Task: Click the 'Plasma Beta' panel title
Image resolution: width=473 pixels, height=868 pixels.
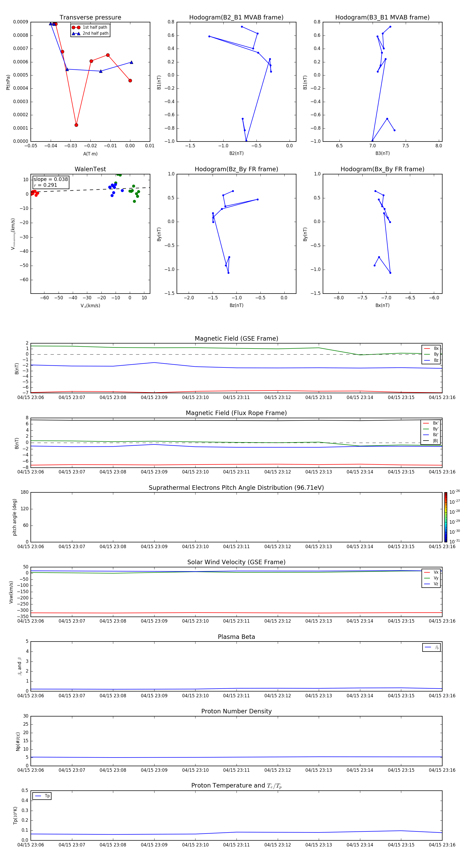Action: 236,637
